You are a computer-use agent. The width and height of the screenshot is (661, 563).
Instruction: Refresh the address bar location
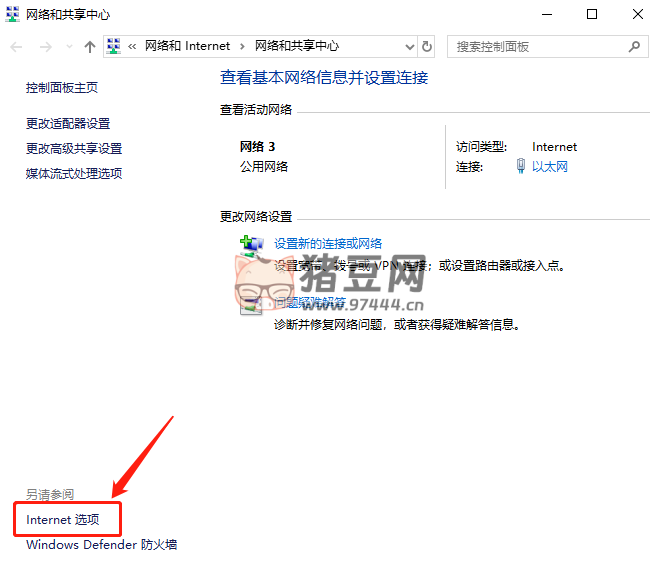tap(428, 46)
